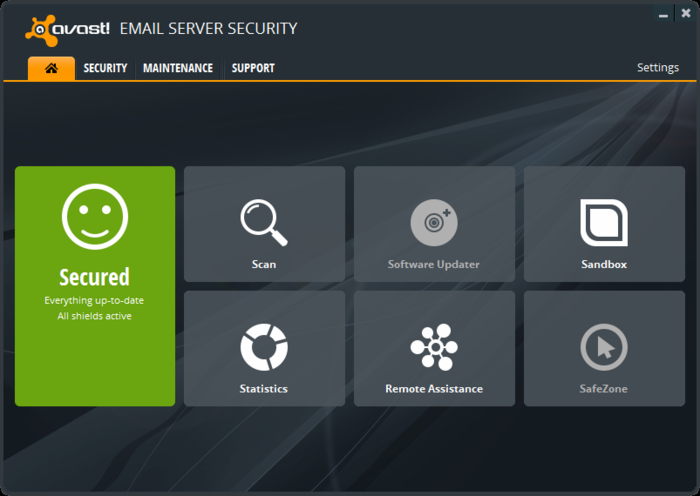View the Statistics donut chart icon
This screenshot has height=496, width=700.
point(264,347)
